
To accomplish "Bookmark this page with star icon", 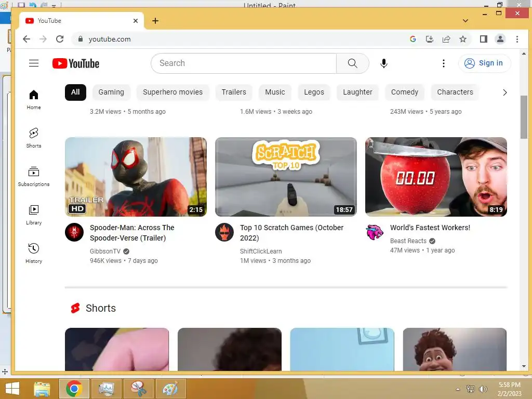I will [463, 39].
